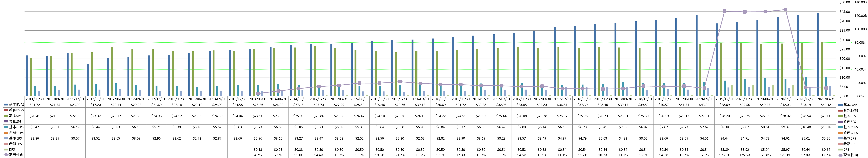This screenshot has height=158, width=868.
Task: Click the $2.86 EPS cell
Action: coord(35,138)
